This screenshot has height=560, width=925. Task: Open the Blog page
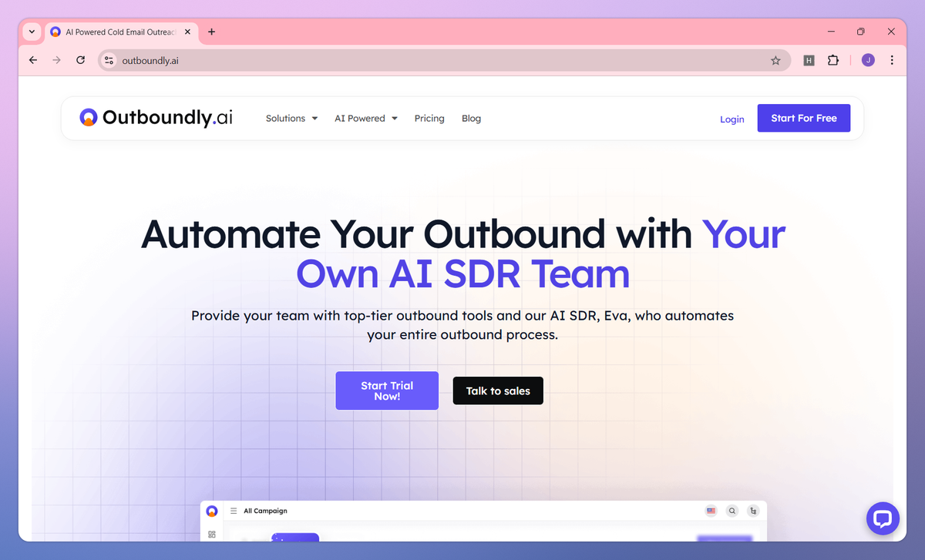coord(471,119)
